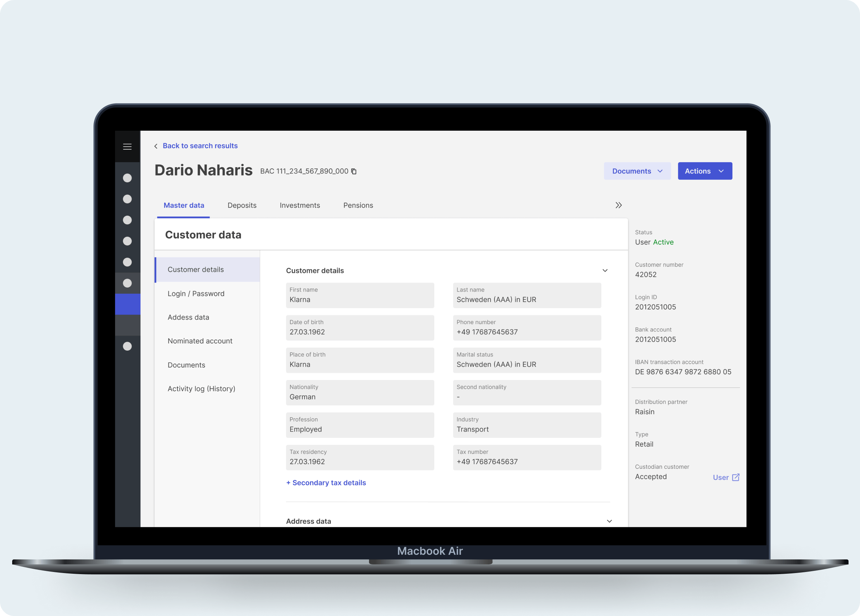
Task: Open the Pensions tab
Action: 358,205
